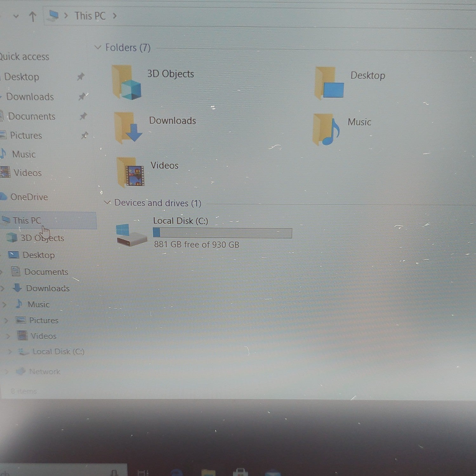Click the Up arrow navigation button
This screenshot has height=476, width=476.
(32, 16)
